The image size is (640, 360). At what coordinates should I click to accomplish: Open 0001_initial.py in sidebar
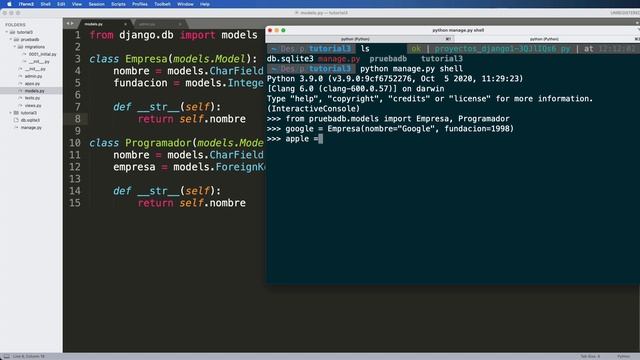pyautogui.click(x=42, y=54)
